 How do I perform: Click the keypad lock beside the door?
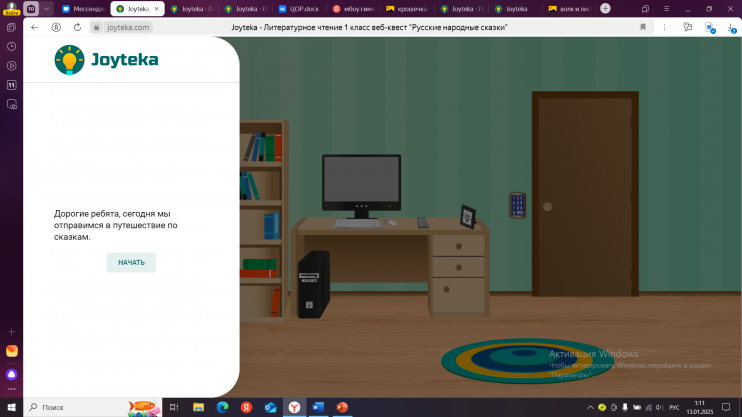517,205
